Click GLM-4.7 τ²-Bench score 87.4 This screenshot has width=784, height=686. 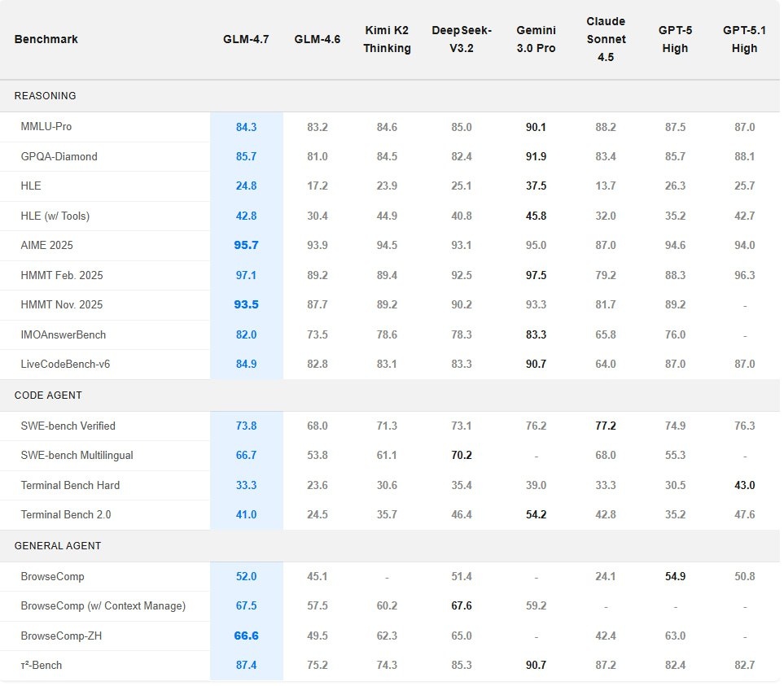[x=246, y=665]
